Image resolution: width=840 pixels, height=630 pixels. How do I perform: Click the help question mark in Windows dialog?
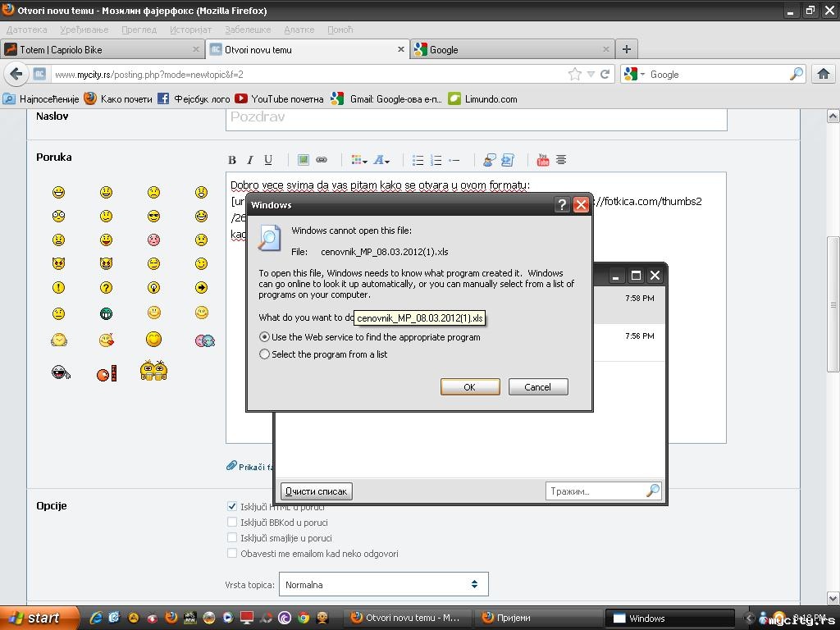561,204
